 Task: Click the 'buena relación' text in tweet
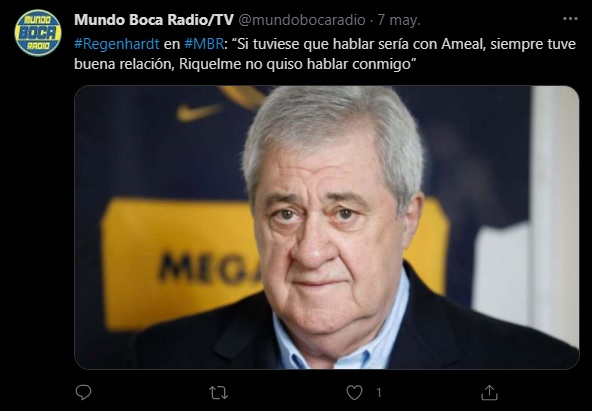(123, 64)
